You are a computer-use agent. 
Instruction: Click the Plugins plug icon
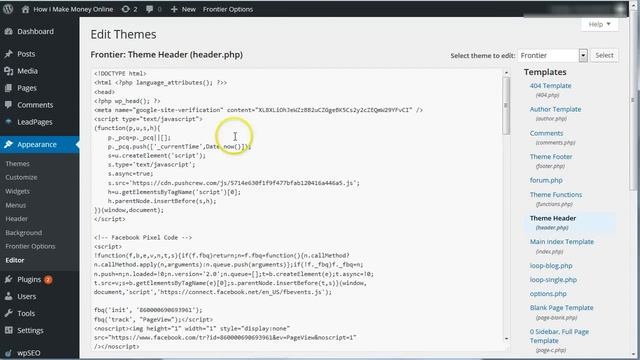point(9,279)
